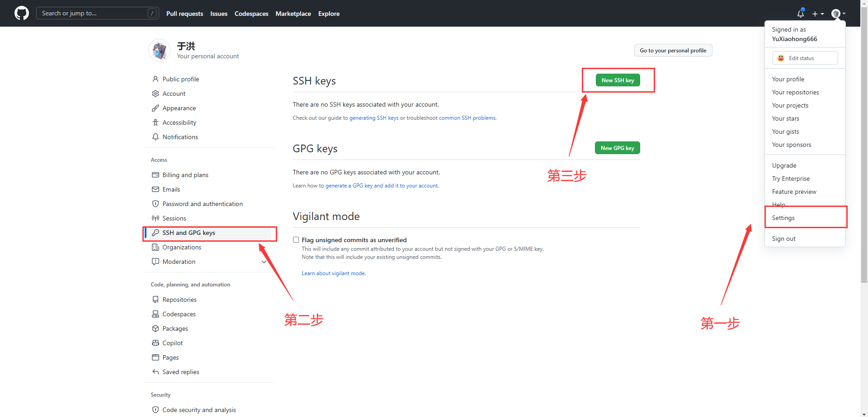This screenshot has height=417, width=868.
Task: Open Issues in top navigation
Action: coord(219,14)
